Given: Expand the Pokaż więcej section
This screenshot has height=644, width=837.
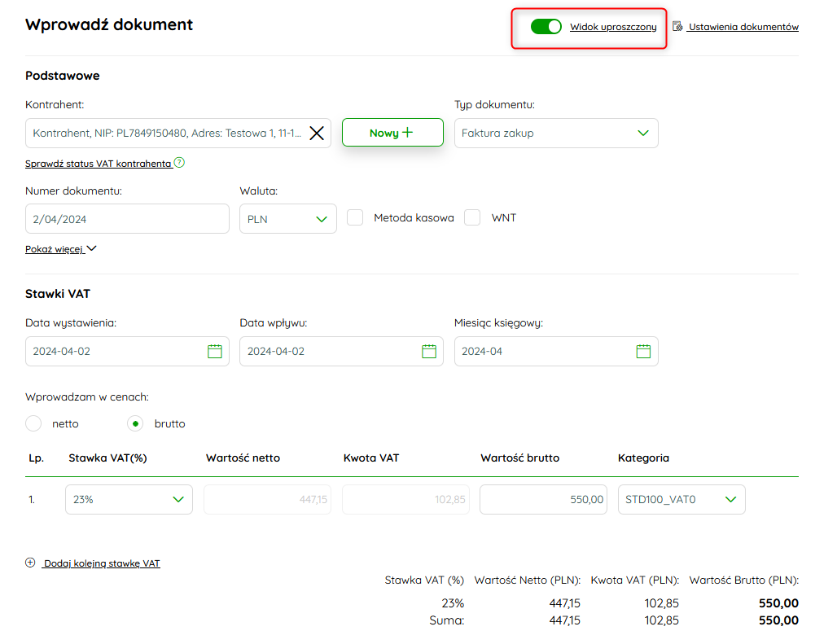Looking at the screenshot, I should pyautogui.click(x=61, y=249).
